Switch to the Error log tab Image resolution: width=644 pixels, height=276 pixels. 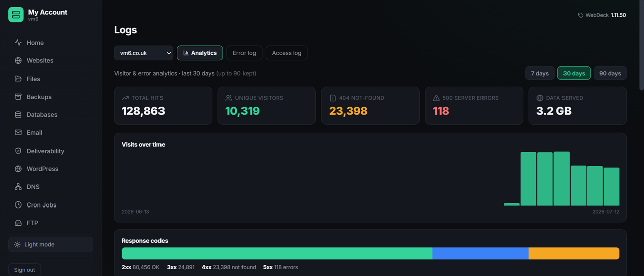pyautogui.click(x=244, y=53)
